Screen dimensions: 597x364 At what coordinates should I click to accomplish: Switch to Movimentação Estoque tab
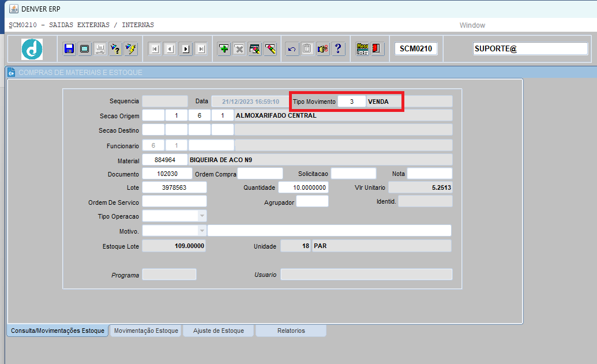pyautogui.click(x=146, y=331)
